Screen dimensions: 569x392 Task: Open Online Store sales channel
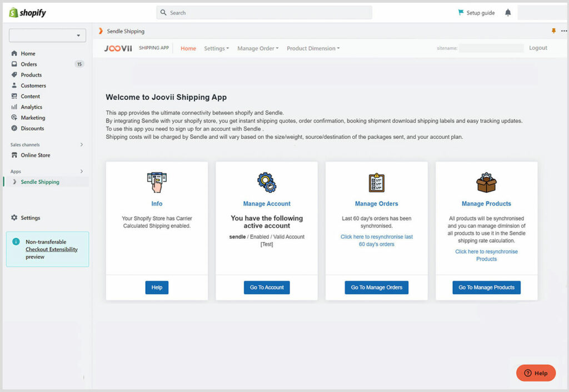[36, 155]
